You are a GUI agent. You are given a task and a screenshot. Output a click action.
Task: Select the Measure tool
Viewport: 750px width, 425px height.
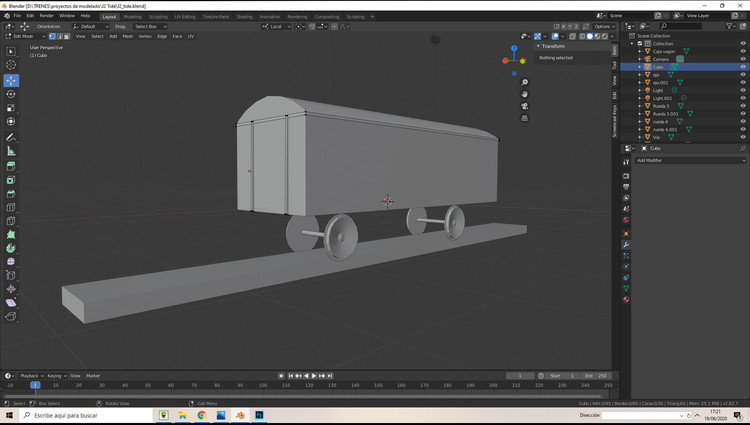click(11, 151)
